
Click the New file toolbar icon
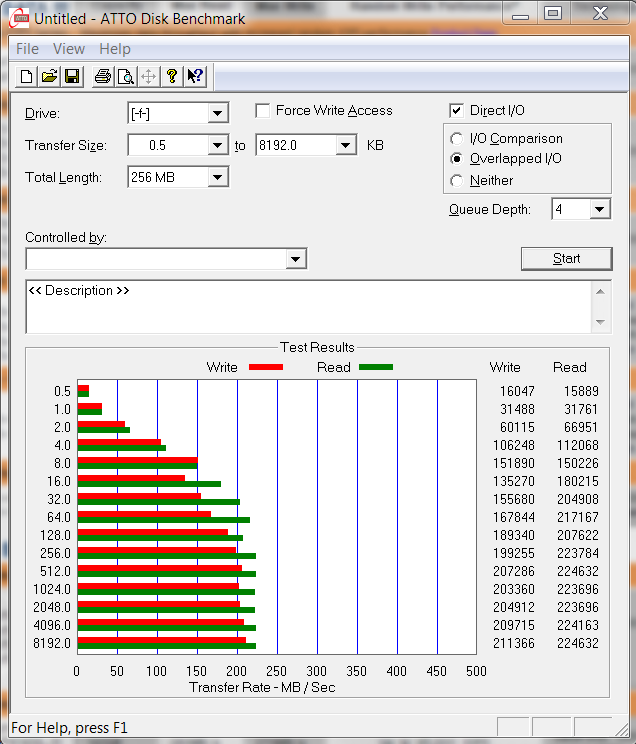click(27, 76)
